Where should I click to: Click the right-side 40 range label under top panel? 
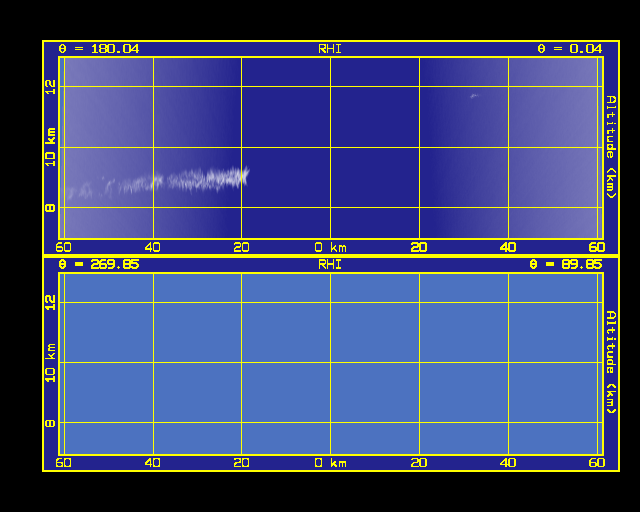(x=508, y=247)
